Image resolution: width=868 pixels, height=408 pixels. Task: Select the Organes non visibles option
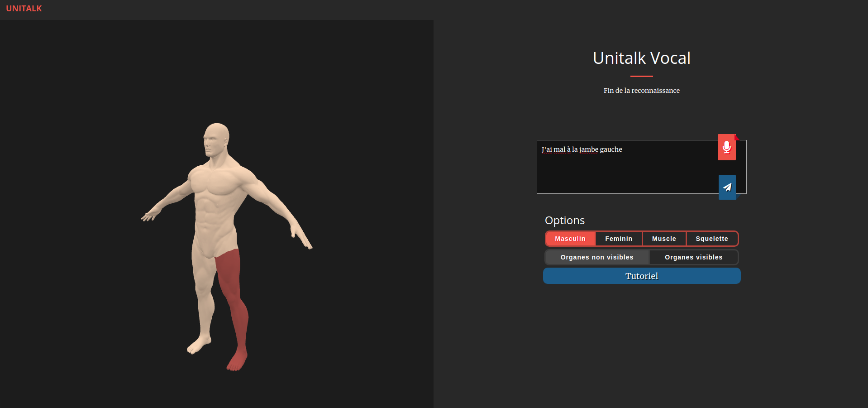click(596, 257)
